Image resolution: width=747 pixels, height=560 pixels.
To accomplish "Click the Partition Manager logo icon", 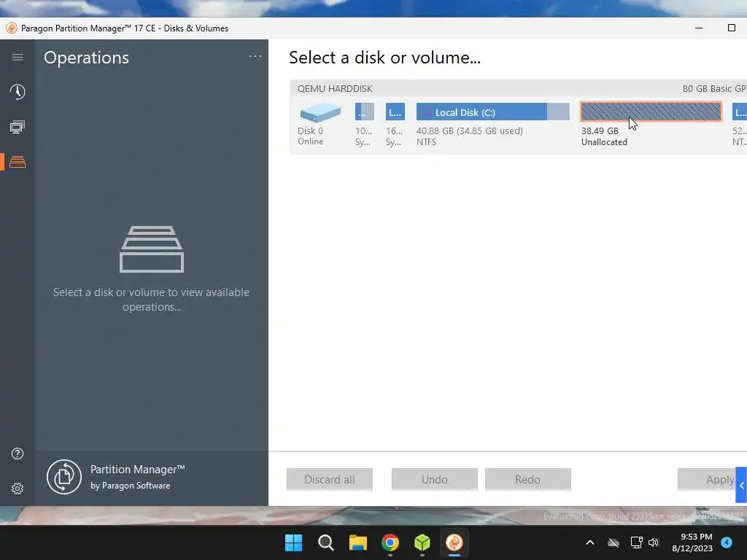I will pyautogui.click(x=64, y=477).
